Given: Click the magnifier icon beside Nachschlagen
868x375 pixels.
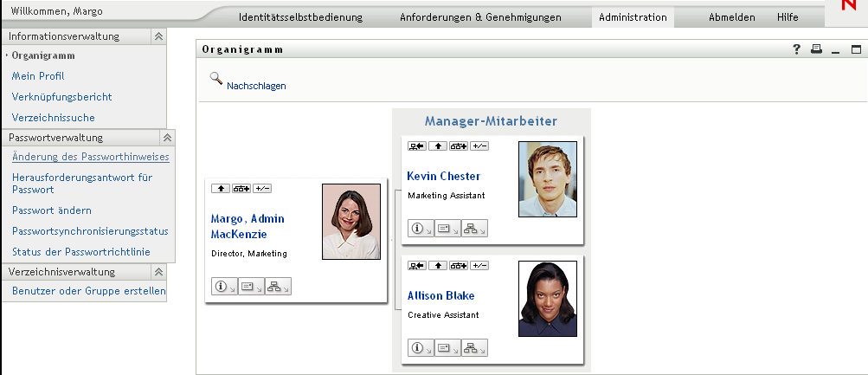Looking at the screenshot, I should 215,78.
